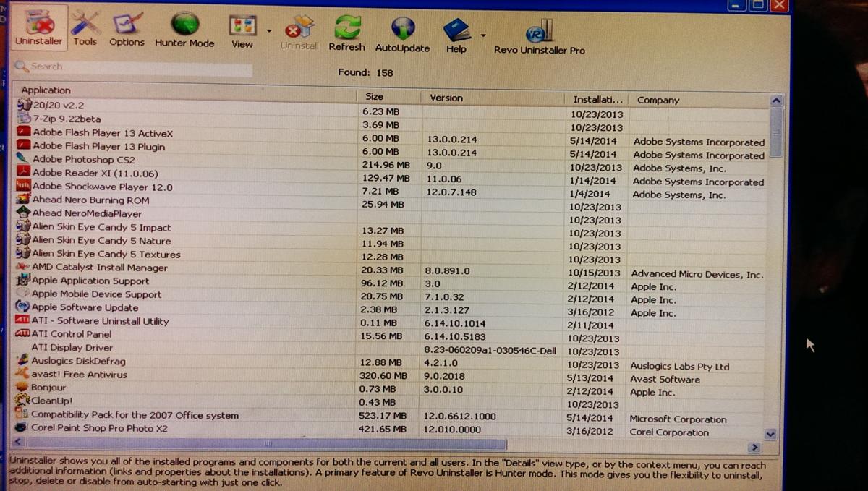Change the list View style
Screen dimensions: 868x491
[242, 31]
